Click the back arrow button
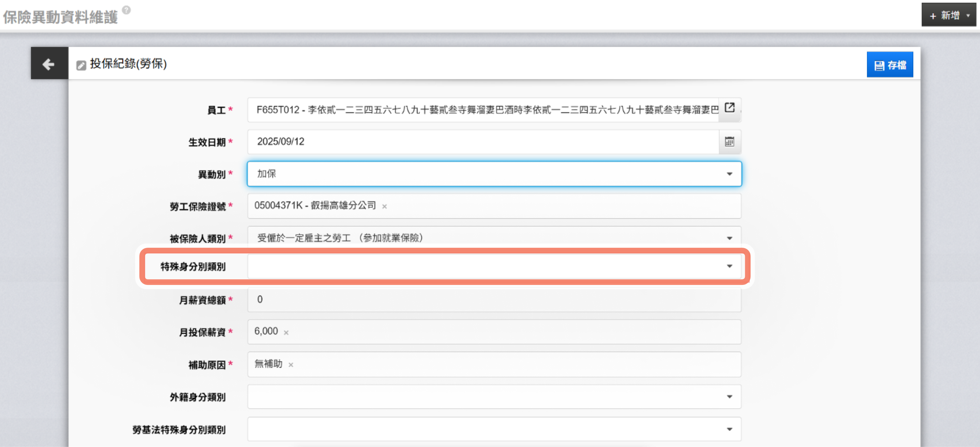Screen dimensions: 980x447 [x=49, y=64]
